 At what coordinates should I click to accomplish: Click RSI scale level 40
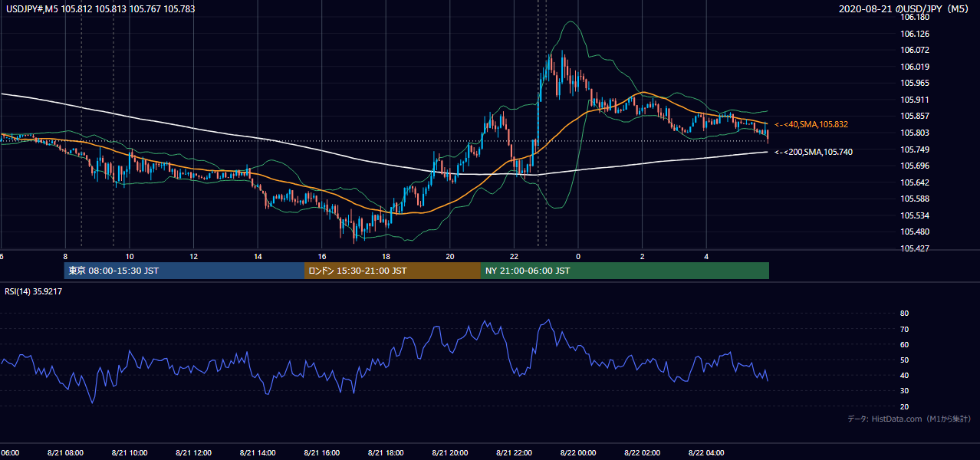(904, 375)
